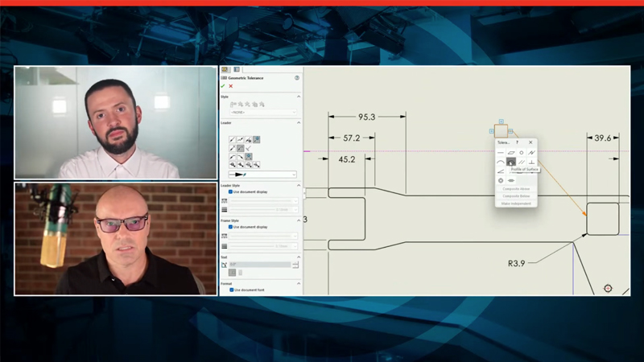Viewport: 644px width, 362px height.
Task: Click the R3.9 radius dimension
Action: 516,264
